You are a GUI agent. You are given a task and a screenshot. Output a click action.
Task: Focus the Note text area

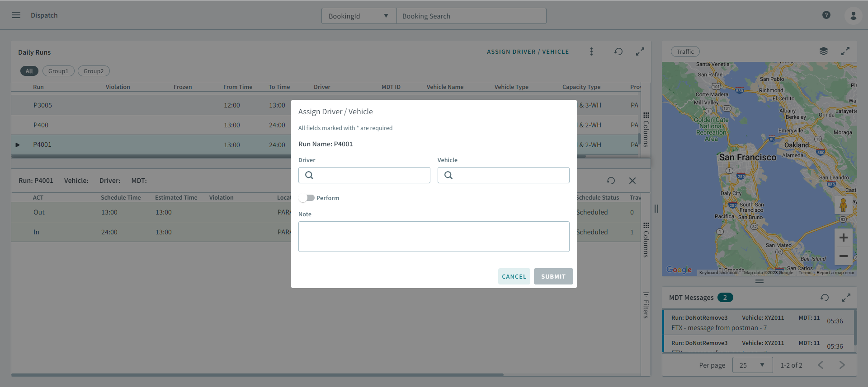[434, 237]
